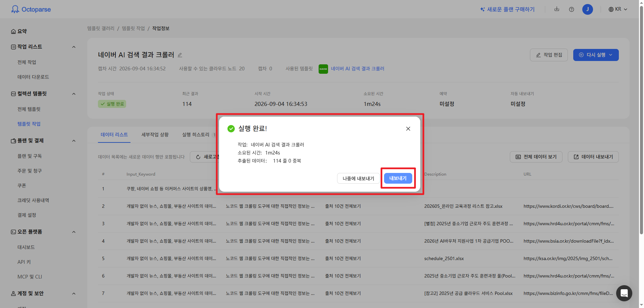
Task: Open 전체 템플릿 in the sidebar
Action: [29, 109]
